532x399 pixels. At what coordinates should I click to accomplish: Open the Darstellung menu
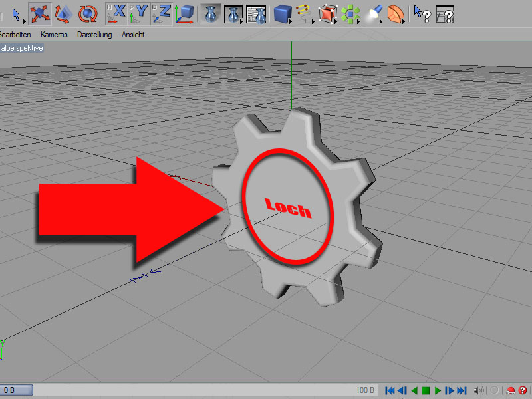(94, 35)
